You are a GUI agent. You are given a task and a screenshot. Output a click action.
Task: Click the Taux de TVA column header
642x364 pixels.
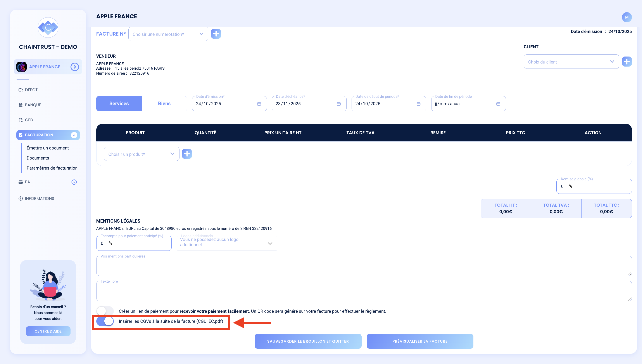(360, 133)
